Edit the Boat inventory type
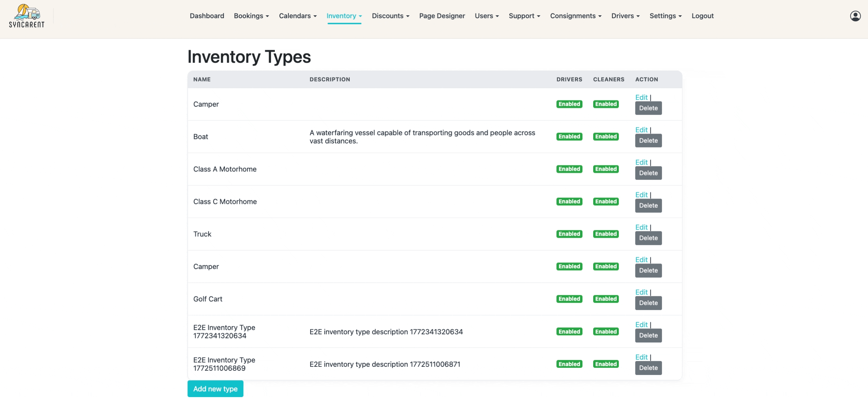This screenshot has height=406, width=868. pyautogui.click(x=641, y=130)
